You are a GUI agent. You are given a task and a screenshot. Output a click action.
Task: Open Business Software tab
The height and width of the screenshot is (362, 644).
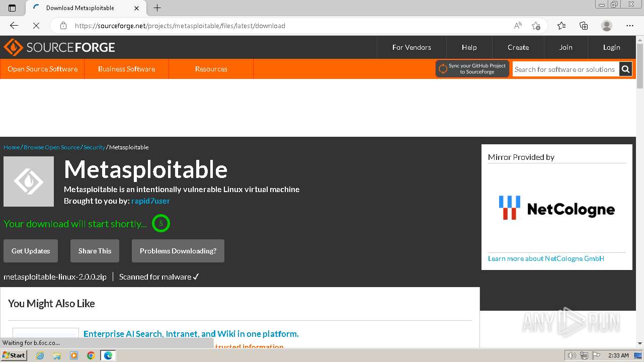(x=126, y=69)
